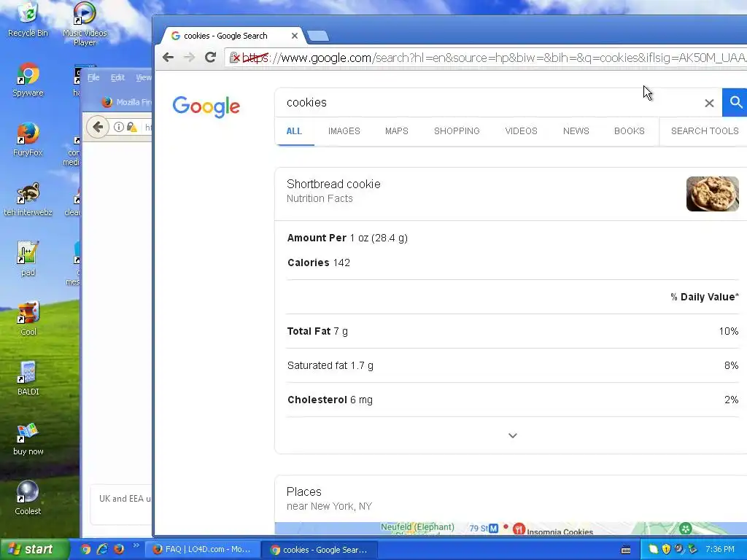Click the Total Fat 7 g row

(513, 332)
